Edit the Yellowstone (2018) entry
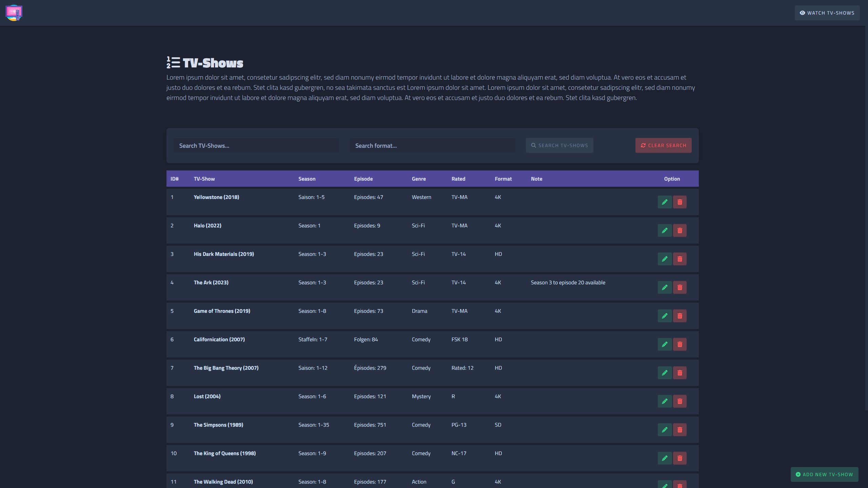This screenshot has height=488, width=868. (665, 202)
